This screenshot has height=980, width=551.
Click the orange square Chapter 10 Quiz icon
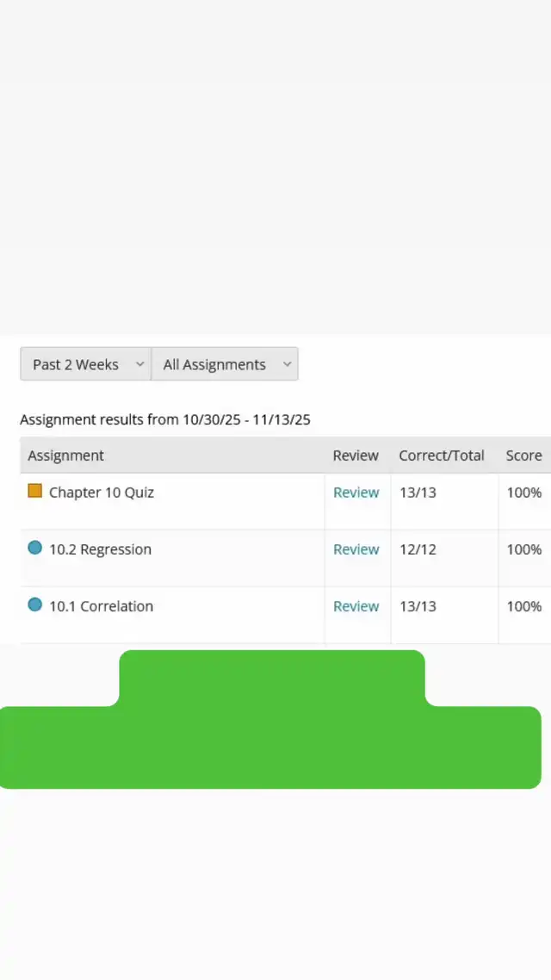coord(35,491)
